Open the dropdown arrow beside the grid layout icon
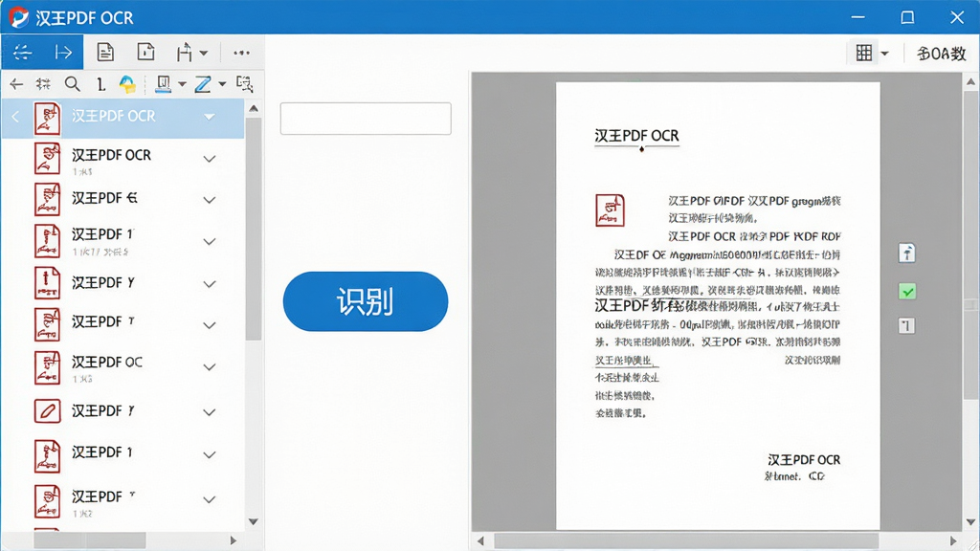980x551 pixels. click(884, 54)
